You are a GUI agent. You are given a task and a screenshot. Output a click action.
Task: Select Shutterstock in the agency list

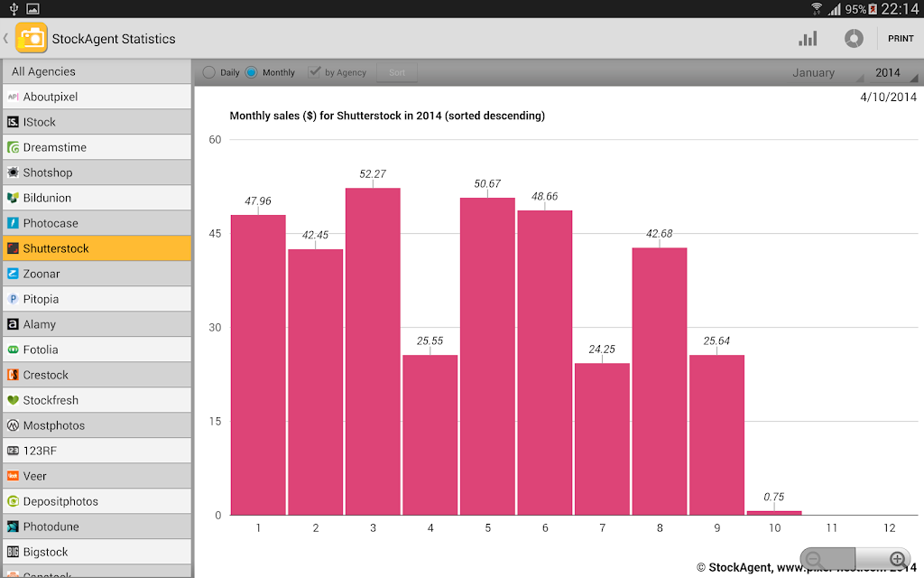(97, 248)
